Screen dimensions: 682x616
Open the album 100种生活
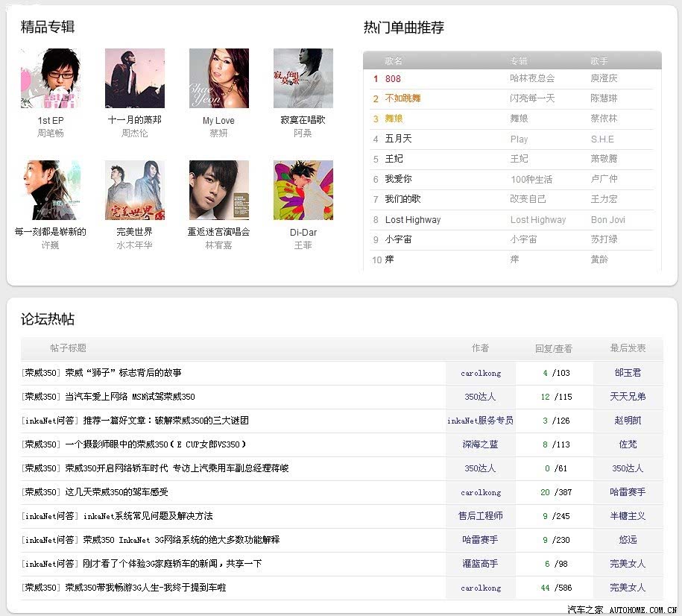pyautogui.click(x=531, y=179)
